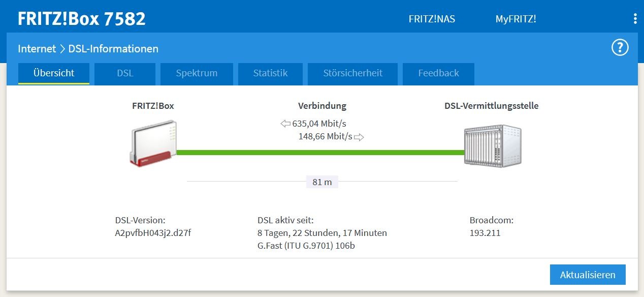Select the Übersicht tab

(54, 73)
